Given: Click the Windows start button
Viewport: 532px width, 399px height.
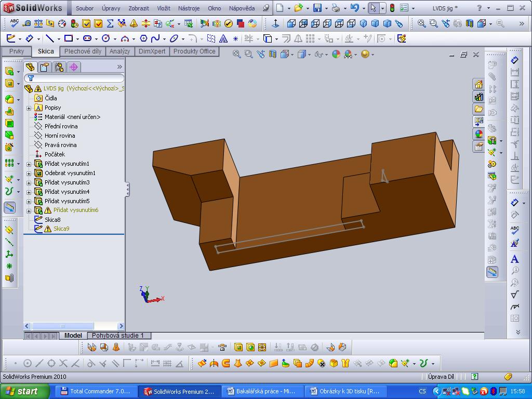Looking at the screenshot, I should coord(24,391).
